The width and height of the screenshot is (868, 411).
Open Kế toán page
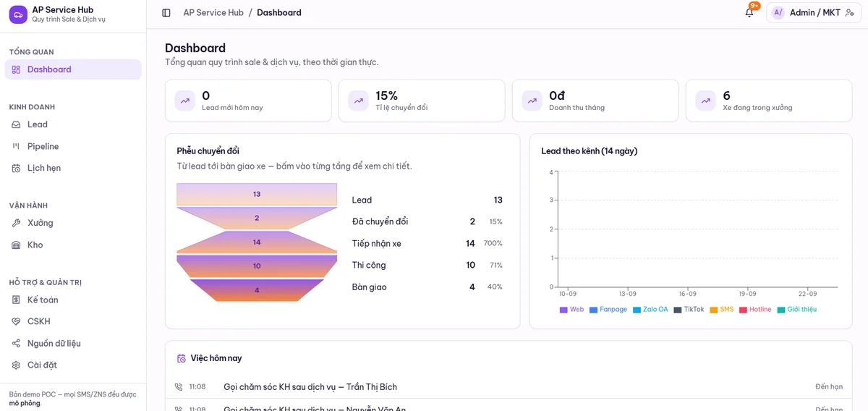point(73,300)
